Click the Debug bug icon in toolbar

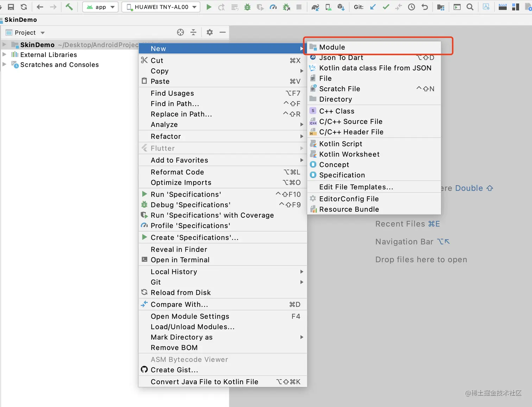[x=248, y=7]
